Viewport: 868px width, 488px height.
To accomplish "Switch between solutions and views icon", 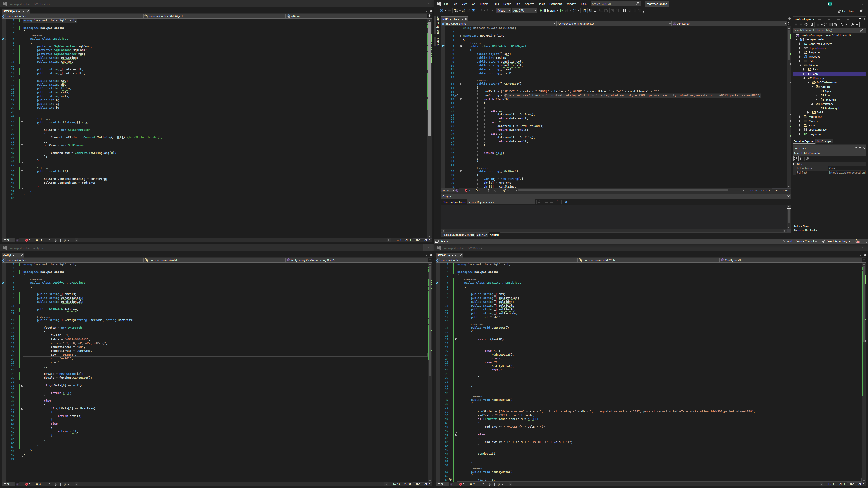I will [811, 25].
